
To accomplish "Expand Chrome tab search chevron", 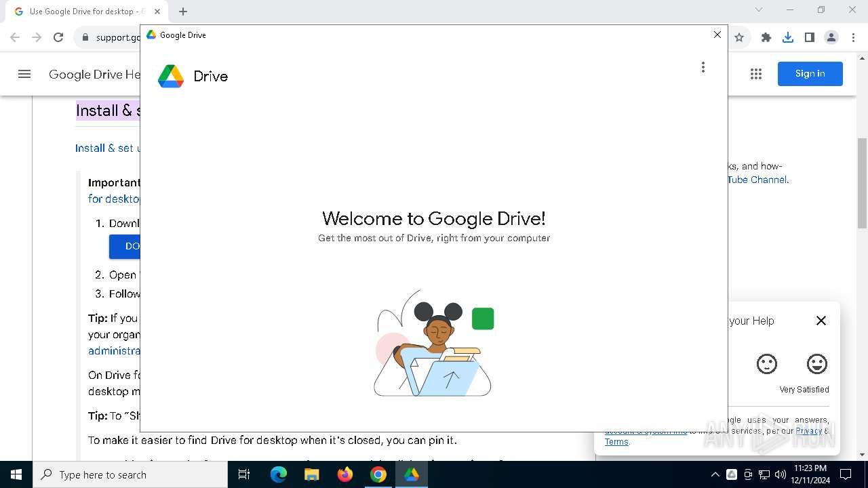I will [x=759, y=9].
